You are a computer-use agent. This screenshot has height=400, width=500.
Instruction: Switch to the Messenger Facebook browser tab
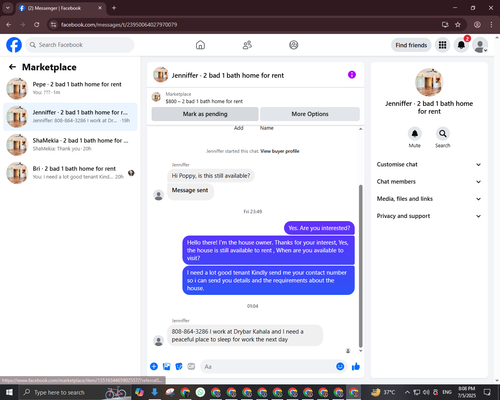tap(60, 8)
